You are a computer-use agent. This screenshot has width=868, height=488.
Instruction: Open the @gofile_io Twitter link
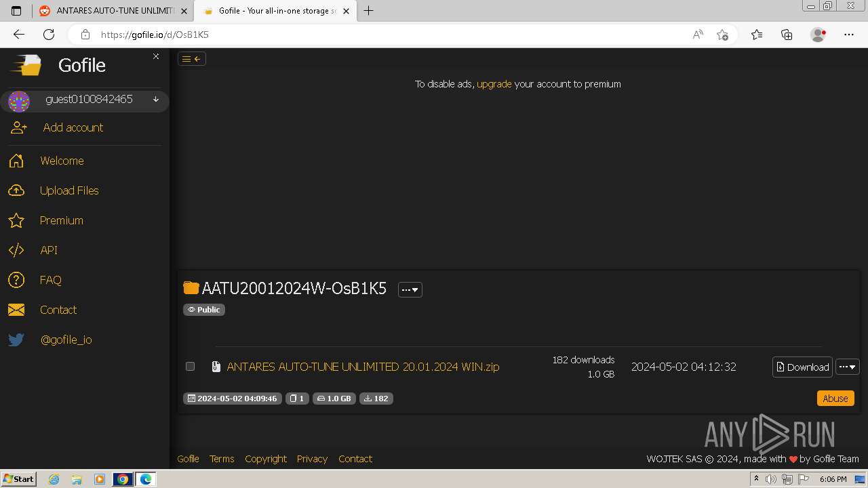pyautogui.click(x=66, y=340)
